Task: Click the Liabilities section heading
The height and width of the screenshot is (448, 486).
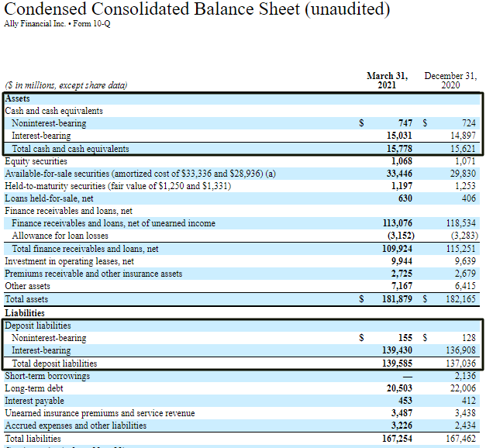Action: pos(25,313)
